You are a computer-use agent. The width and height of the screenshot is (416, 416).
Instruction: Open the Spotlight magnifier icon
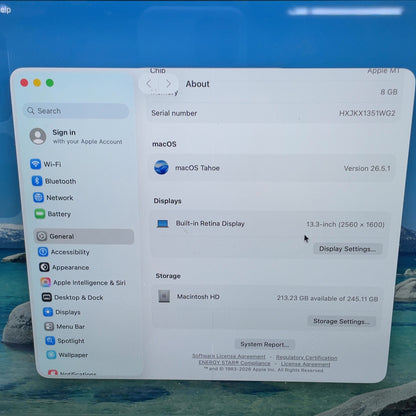click(x=50, y=340)
